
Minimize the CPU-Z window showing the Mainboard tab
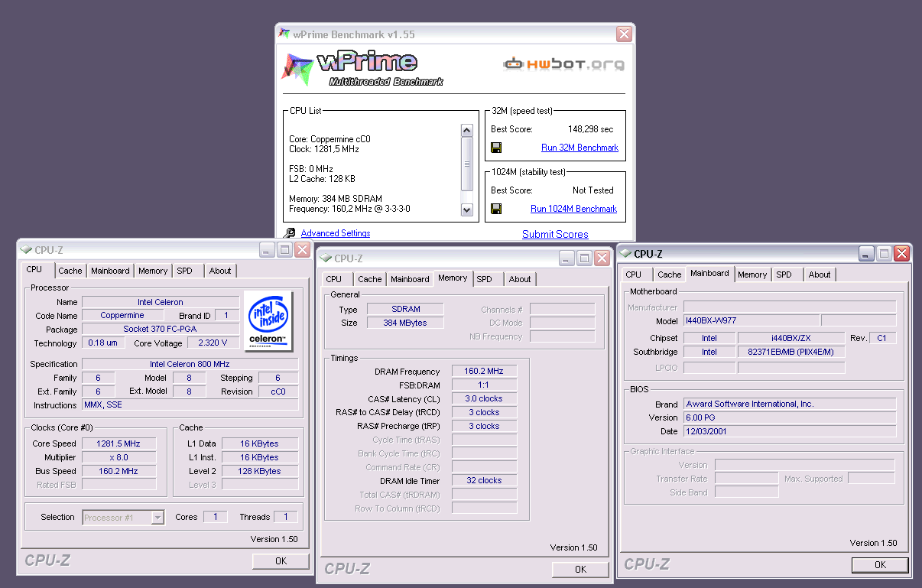click(866, 254)
